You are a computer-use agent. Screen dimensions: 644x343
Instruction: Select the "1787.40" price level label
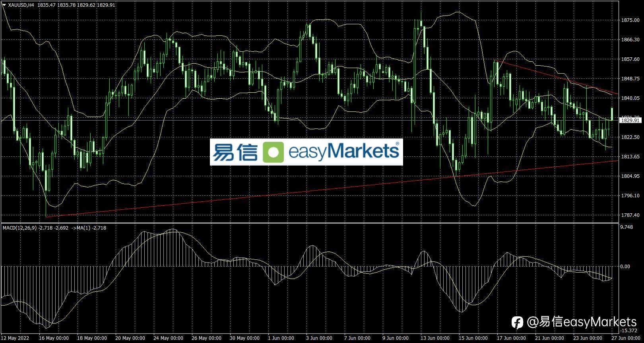click(630, 215)
